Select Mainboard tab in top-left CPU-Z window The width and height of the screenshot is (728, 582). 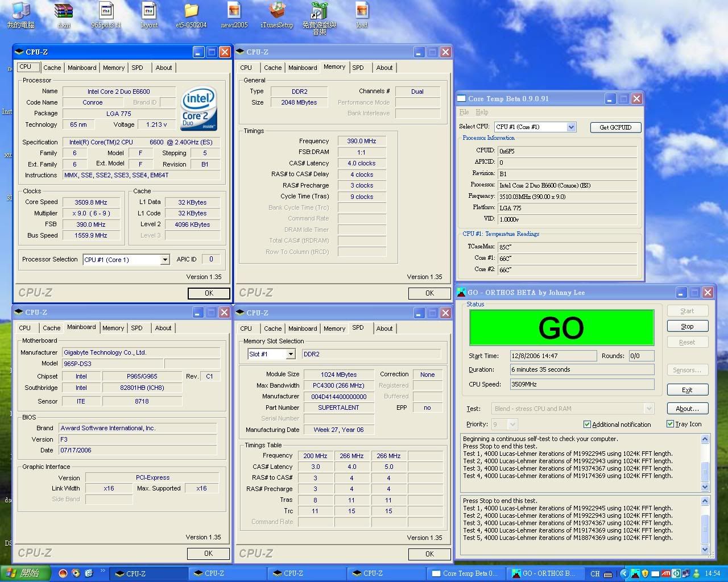pyautogui.click(x=82, y=68)
